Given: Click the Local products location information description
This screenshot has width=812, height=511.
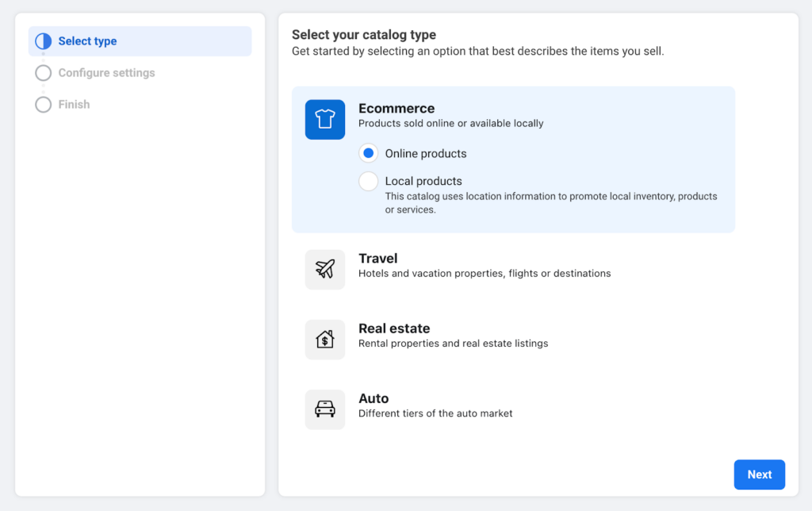Looking at the screenshot, I should pos(551,203).
